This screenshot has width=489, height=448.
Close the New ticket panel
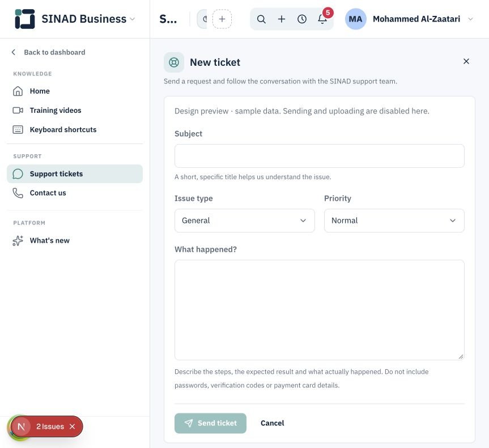[x=466, y=61]
